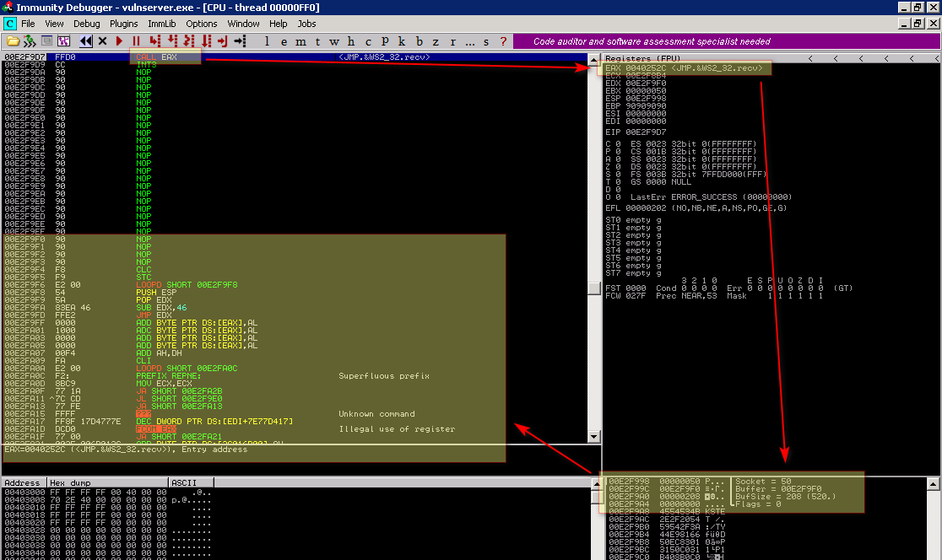This screenshot has width=942, height=560.
Task: Open the Jobs menu
Action: tap(306, 24)
